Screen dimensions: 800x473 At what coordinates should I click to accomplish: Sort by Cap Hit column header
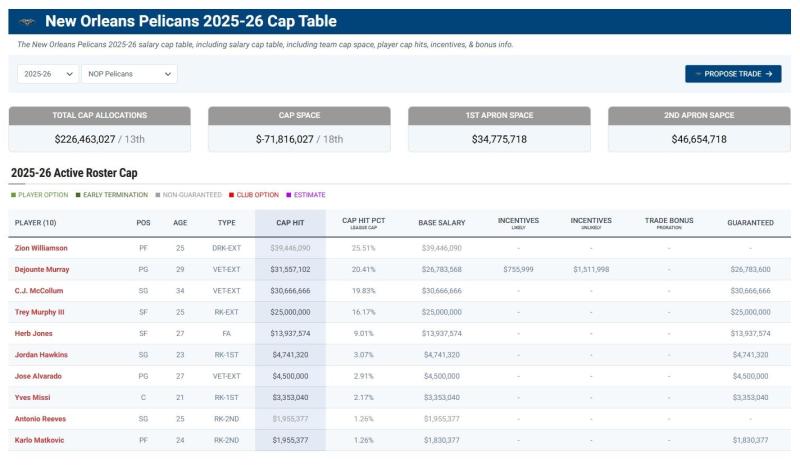(x=290, y=223)
